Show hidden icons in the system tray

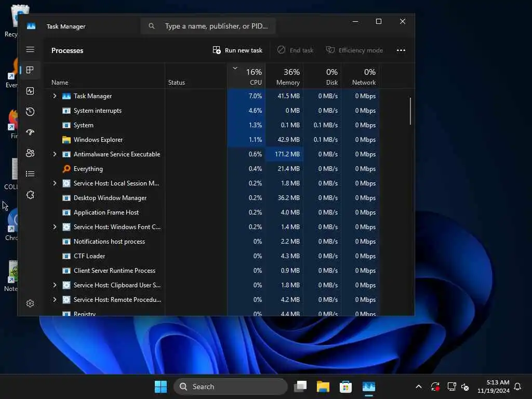(419, 387)
